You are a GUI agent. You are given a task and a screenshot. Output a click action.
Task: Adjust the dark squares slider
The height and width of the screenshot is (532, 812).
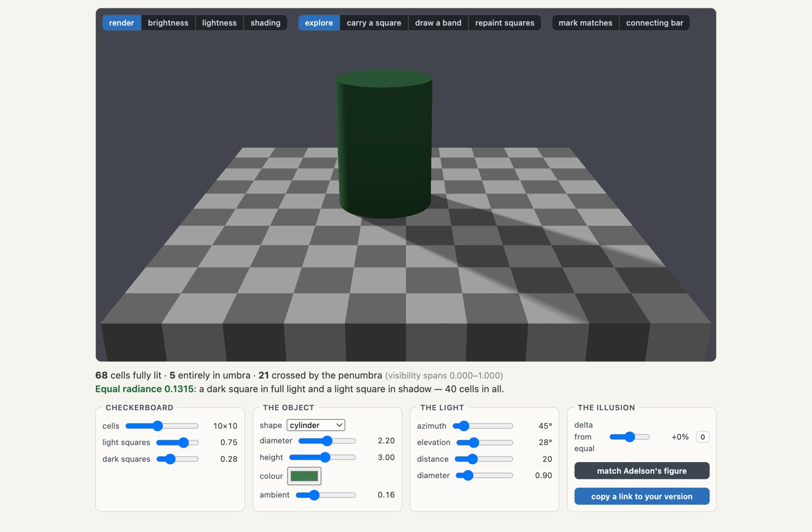click(x=177, y=459)
